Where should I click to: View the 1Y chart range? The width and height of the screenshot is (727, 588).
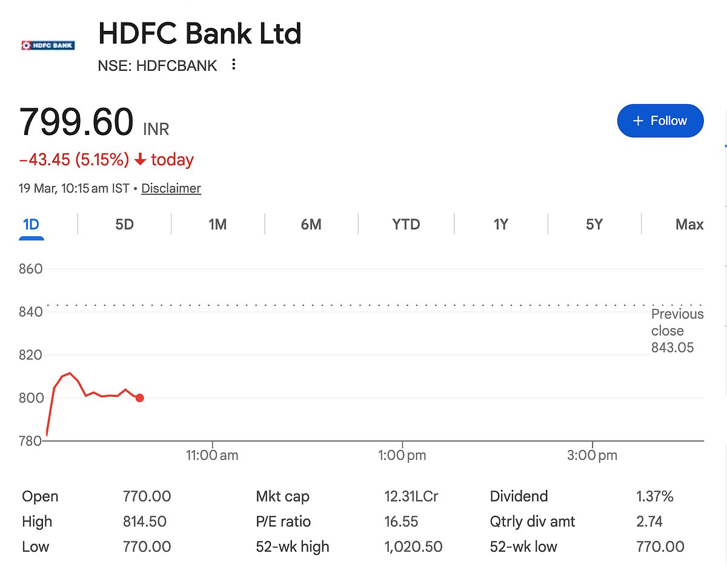tap(500, 225)
